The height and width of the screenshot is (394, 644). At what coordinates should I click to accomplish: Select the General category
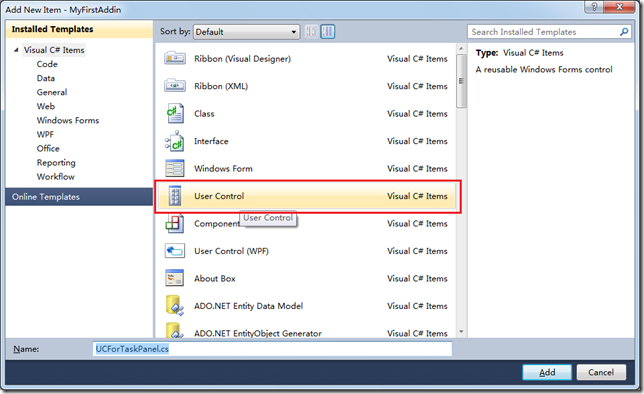coord(52,92)
